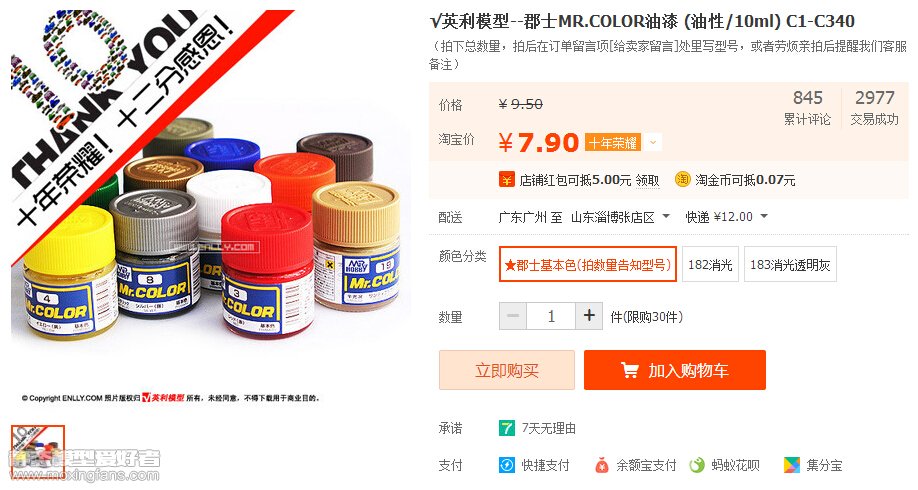The height and width of the screenshot is (490, 918).
Task: Click the product thumbnail below main image
Action: [37, 446]
